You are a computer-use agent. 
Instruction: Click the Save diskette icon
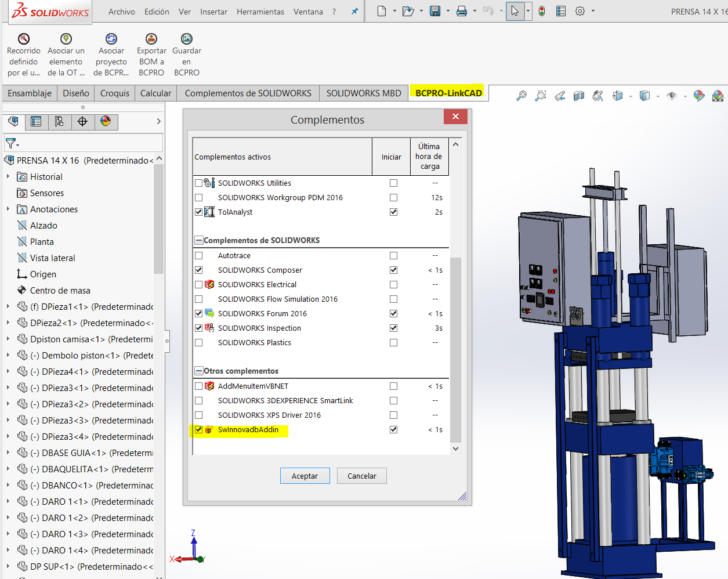click(x=435, y=11)
